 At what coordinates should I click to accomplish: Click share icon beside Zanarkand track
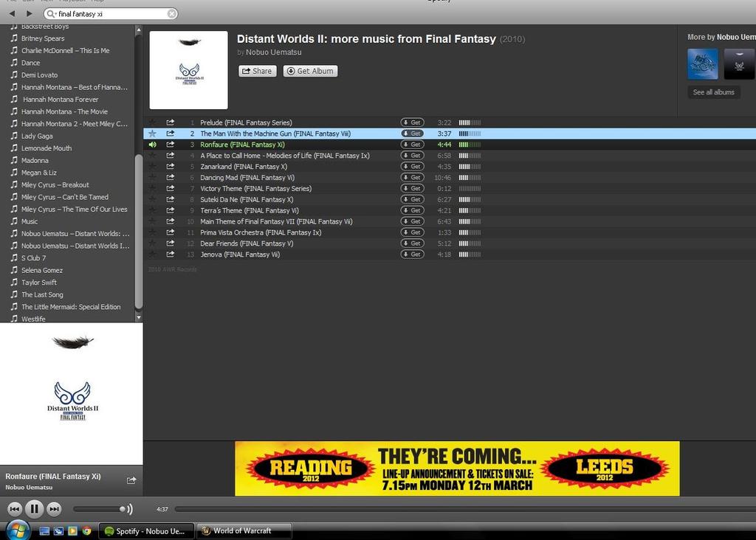point(171,167)
